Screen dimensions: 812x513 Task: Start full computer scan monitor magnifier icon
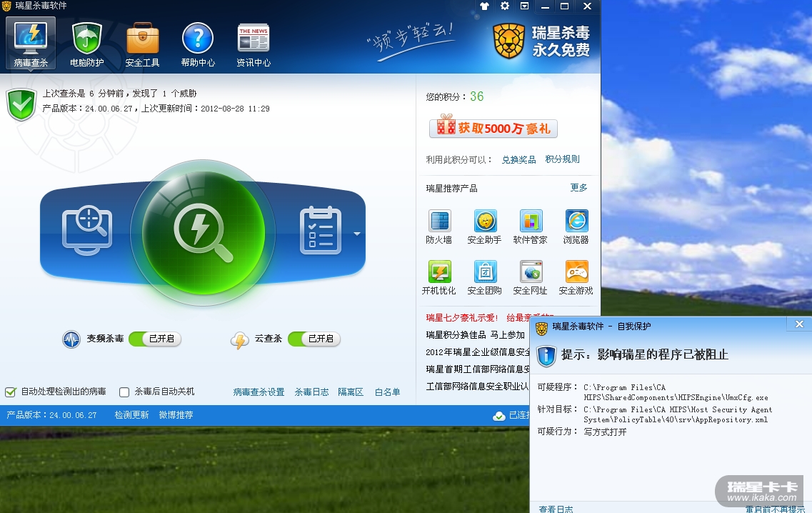point(87,231)
